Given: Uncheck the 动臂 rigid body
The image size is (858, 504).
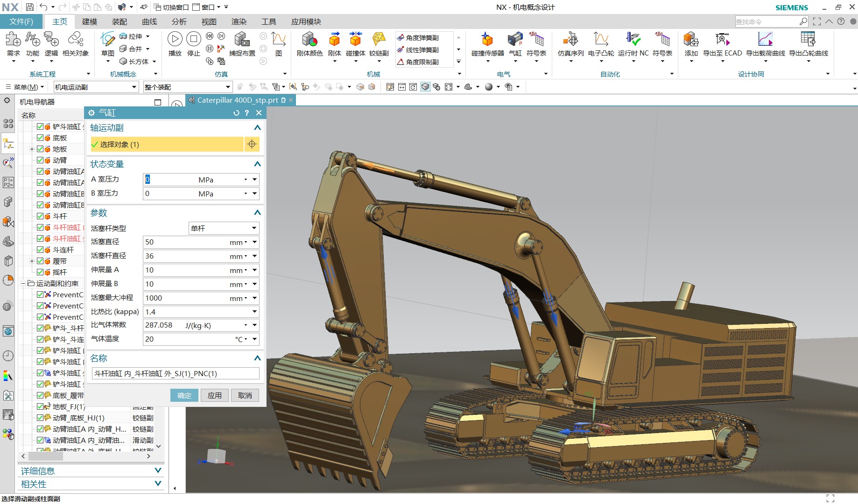Looking at the screenshot, I should pyautogui.click(x=40, y=160).
